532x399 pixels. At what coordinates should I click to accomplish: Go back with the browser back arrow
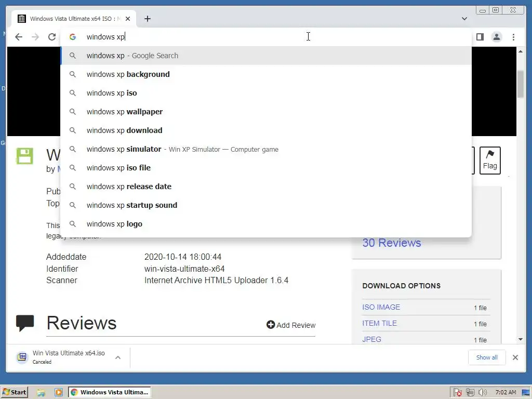(x=19, y=37)
